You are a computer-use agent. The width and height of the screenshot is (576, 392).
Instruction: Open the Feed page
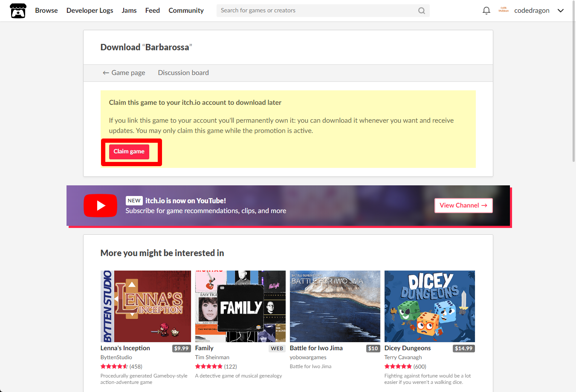click(153, 10)
